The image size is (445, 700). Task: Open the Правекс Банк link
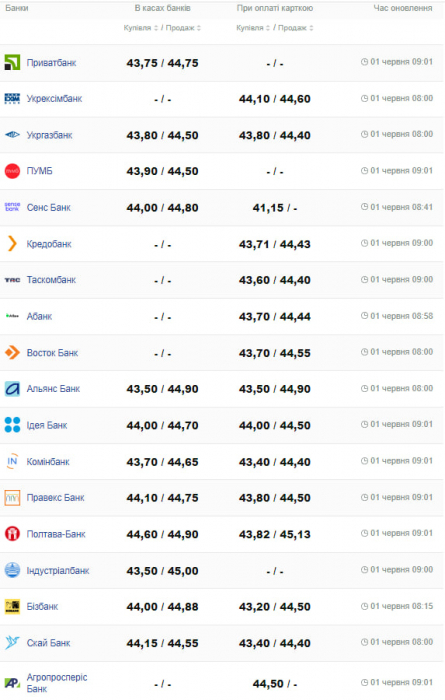(55, 498)
